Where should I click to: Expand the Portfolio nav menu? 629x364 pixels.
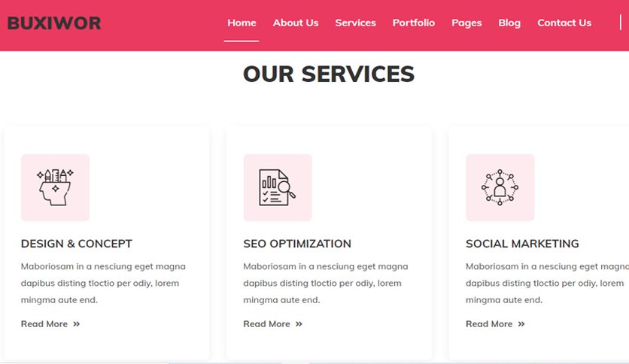coord(414,23)
